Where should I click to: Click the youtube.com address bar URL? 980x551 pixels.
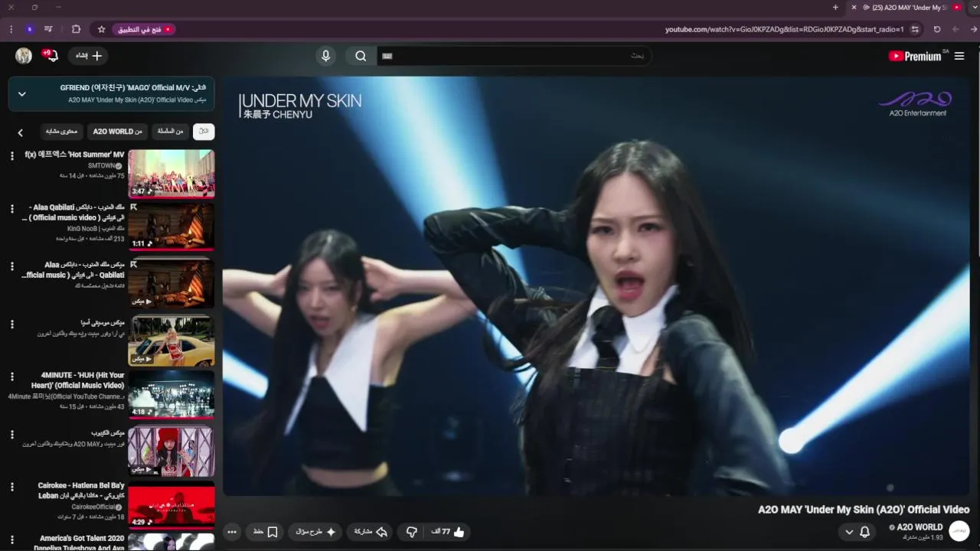pyautogui.click(x=784, y=29)
